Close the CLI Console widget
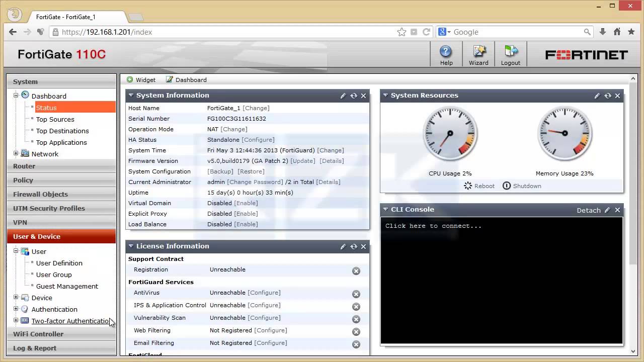This screenshot has height=362, width=644. coord(618,210)
